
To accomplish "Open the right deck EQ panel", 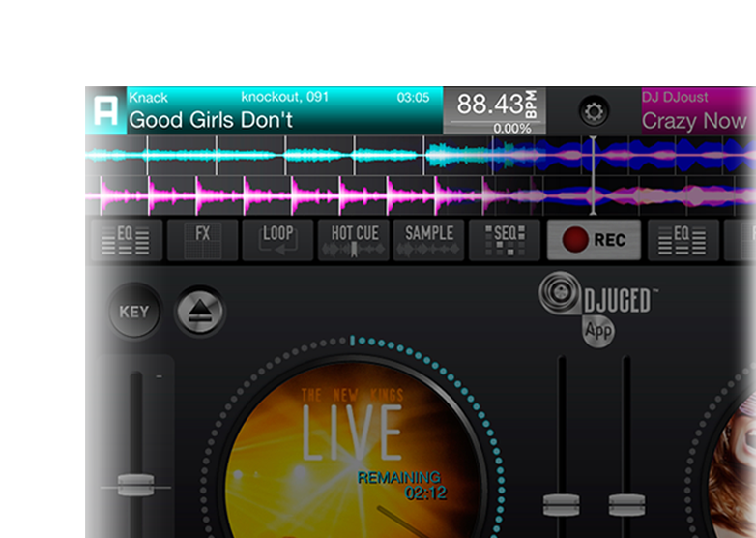I will coord(683,240).
